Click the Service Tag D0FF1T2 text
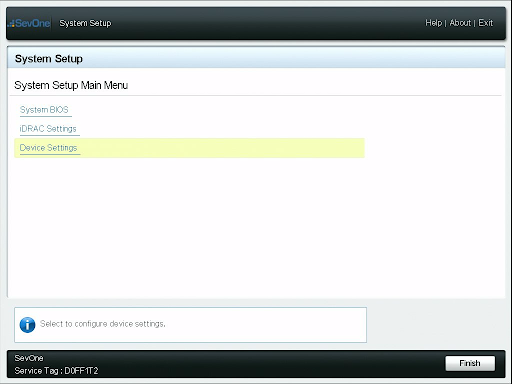Image resolution: width=512 pixels, height=384 pixels. point(56,371)
